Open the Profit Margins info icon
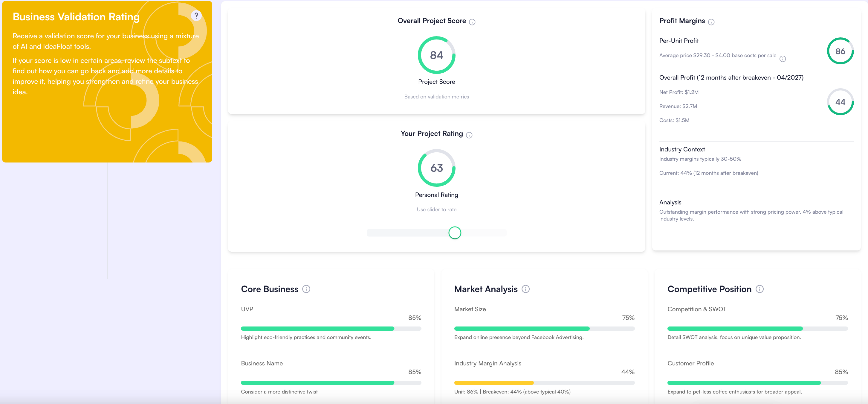The image size is (868, 404). pyautogui.click(x=711, y=22)
